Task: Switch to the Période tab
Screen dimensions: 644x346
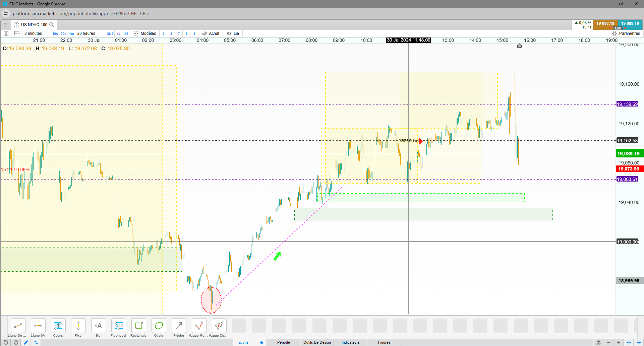Action: pyautogui.click(x=284, y=342)
